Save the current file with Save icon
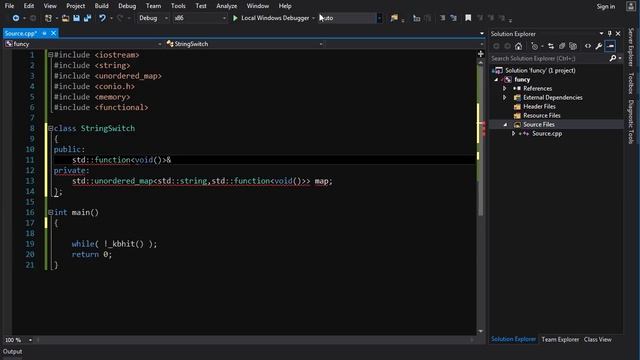This screenshot has width=640, height=360. tap(76, 18)
